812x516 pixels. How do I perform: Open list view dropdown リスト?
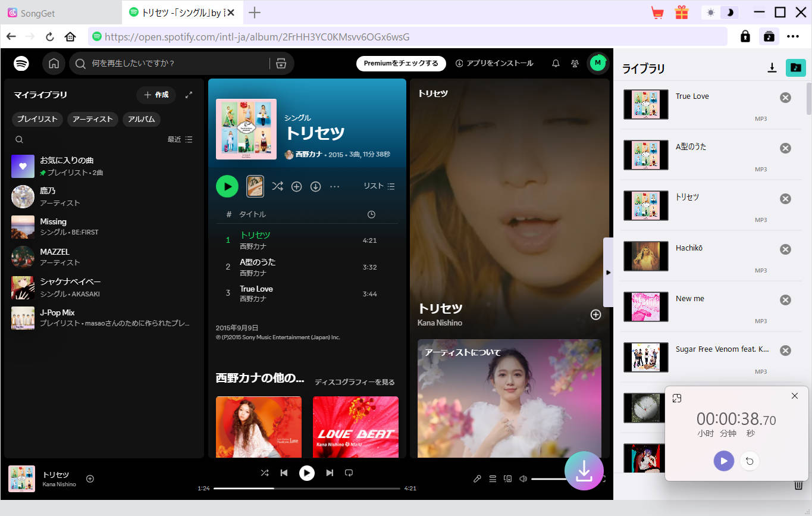point(379,186)
